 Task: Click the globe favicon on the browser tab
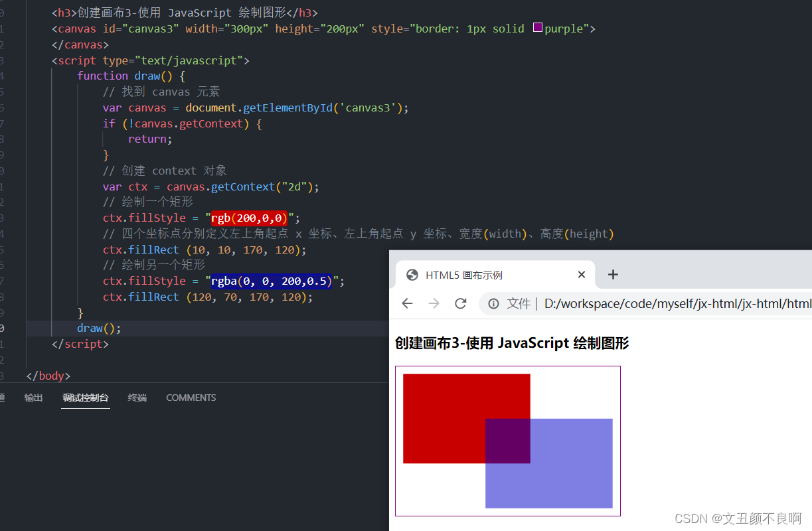[x=410, y=274]
